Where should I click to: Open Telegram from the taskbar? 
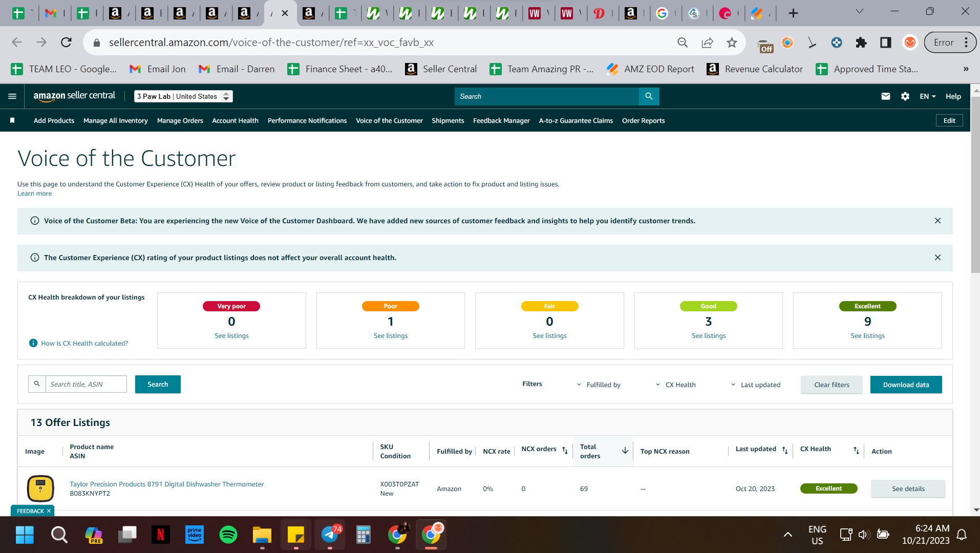(330, 535)
